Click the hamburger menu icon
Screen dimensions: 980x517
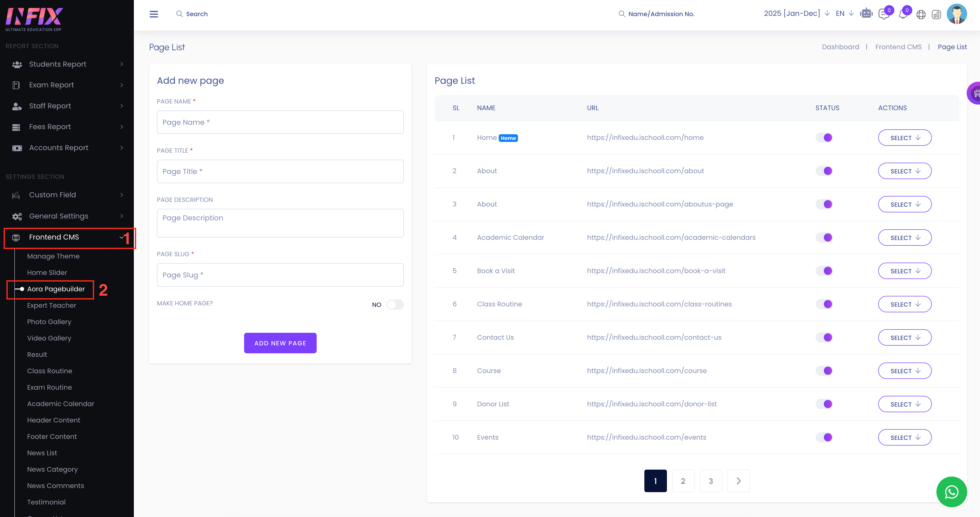click(x=154, y=14)
